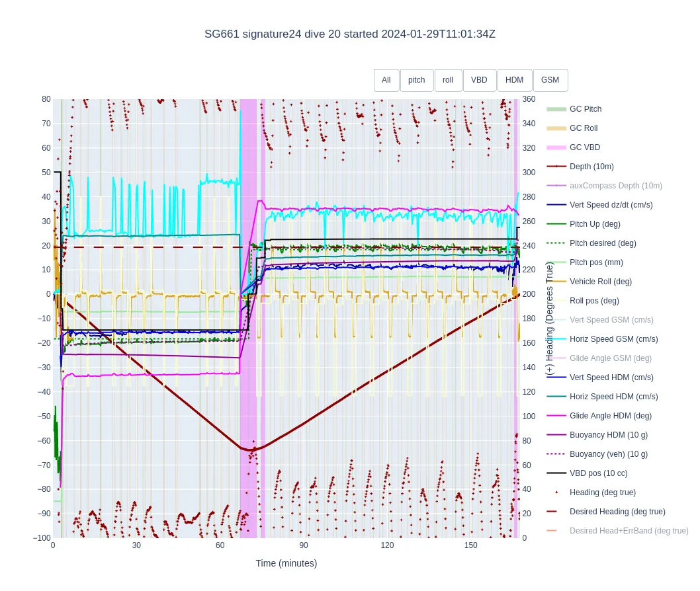Select the pitch filter button
This screenshot has width=700, height=591.
[x=417, y=80]
